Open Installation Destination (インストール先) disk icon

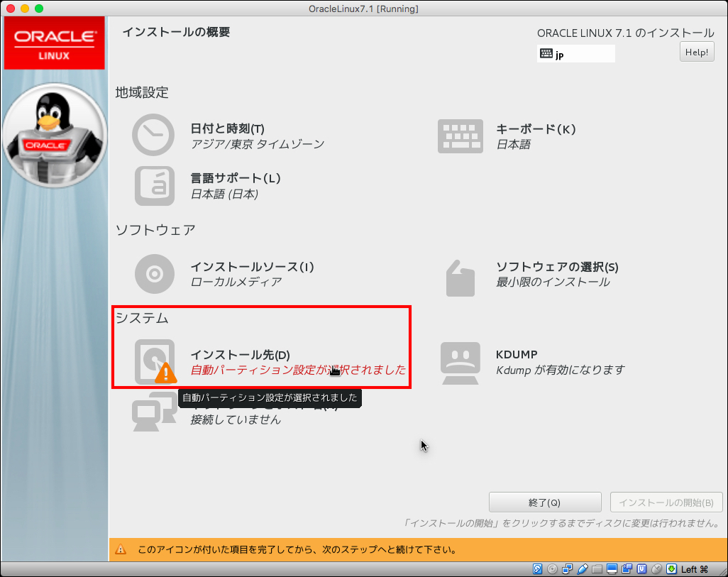pyautogui.click(x=154, y=361)
